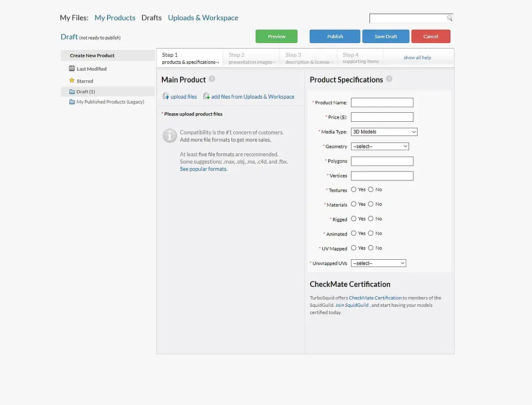The width and height of the screenshot is (532, 405).
Task: Go to Step 4 supporting items tab
Action: [360, 58]
